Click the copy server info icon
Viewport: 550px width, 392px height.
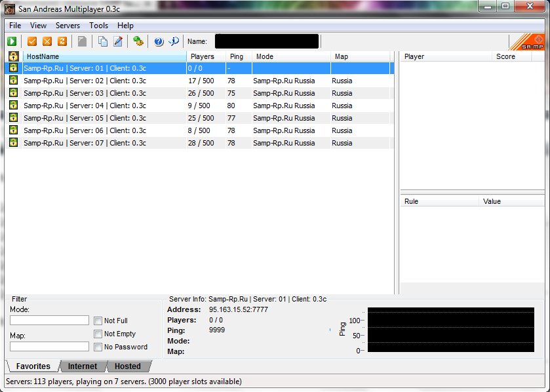tap(102, 41)
